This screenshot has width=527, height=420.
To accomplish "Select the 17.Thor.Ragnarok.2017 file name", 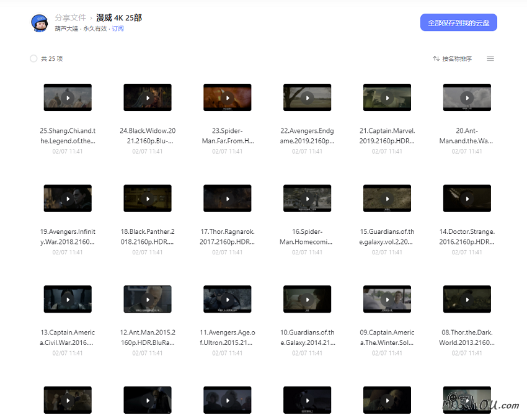I will [x=227, y=237].
